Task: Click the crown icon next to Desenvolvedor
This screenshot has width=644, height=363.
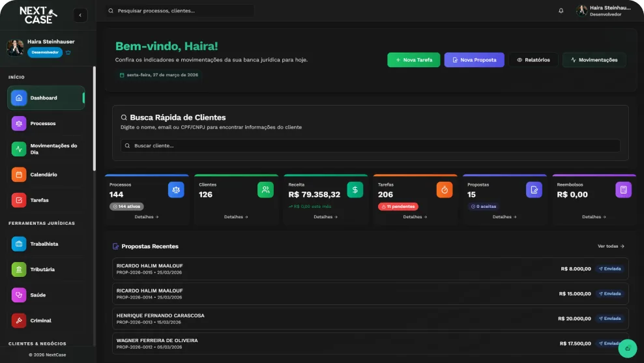Action: tap(68, 53)
